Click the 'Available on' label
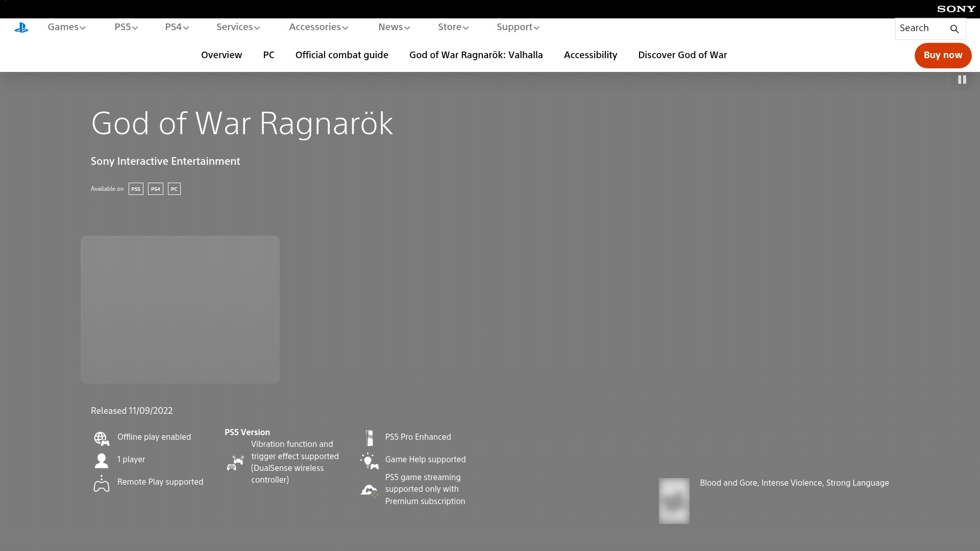Screen dimensions: 980x551 (107, 189)
